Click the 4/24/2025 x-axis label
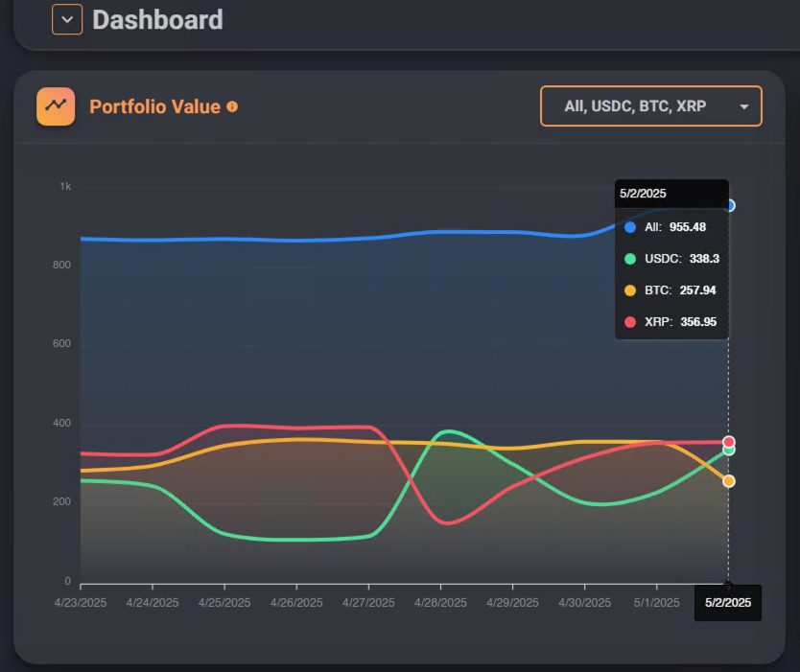Image resolution: width=800 pixels, height=672 pixels. (153, 603)
